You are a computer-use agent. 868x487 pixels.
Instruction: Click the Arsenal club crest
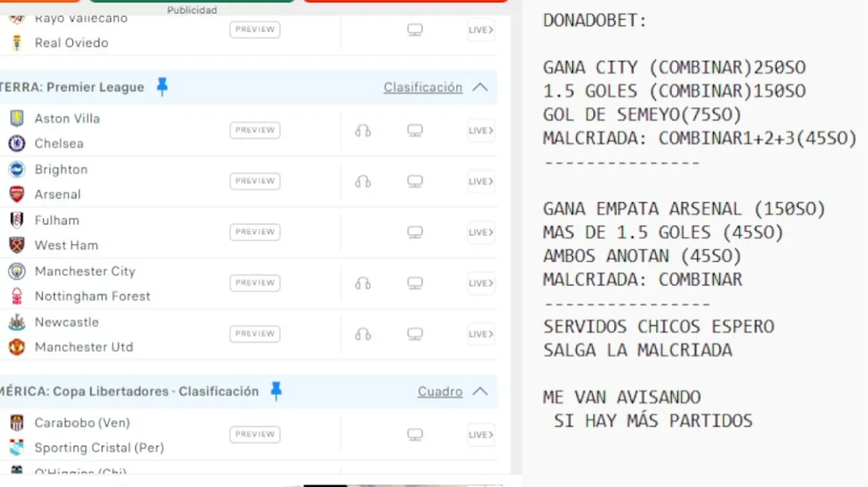tap(17, 194)
